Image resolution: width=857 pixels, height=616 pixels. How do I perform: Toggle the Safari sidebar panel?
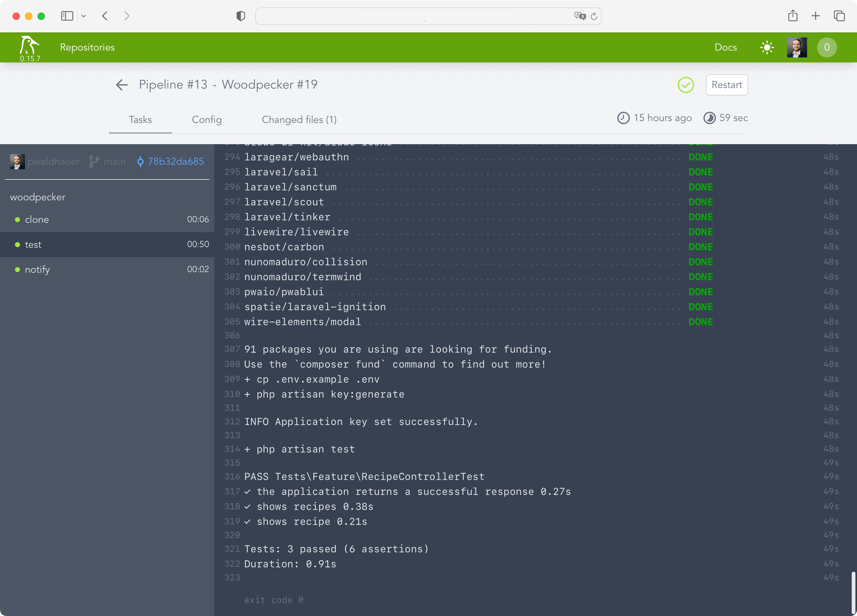point(67,16)
